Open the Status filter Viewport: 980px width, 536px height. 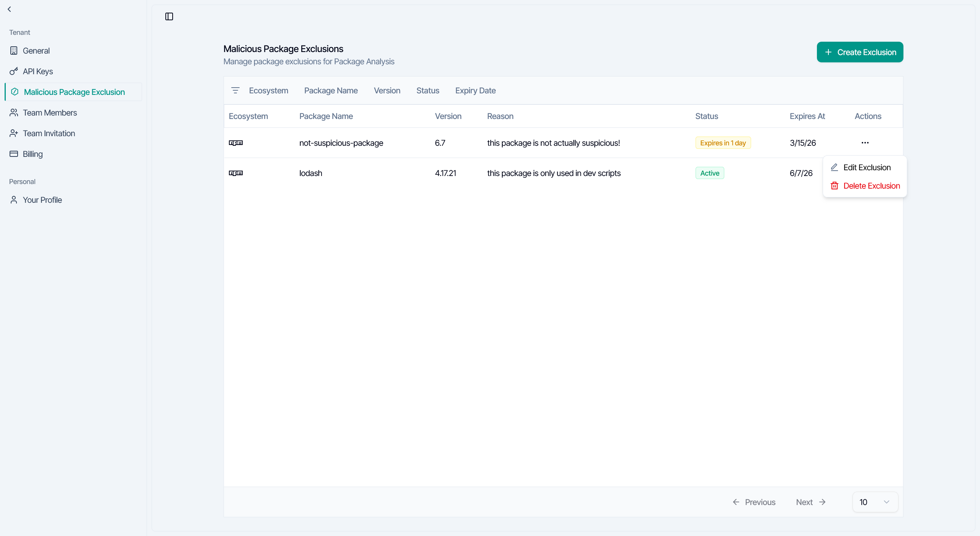[x=428, y=90]
